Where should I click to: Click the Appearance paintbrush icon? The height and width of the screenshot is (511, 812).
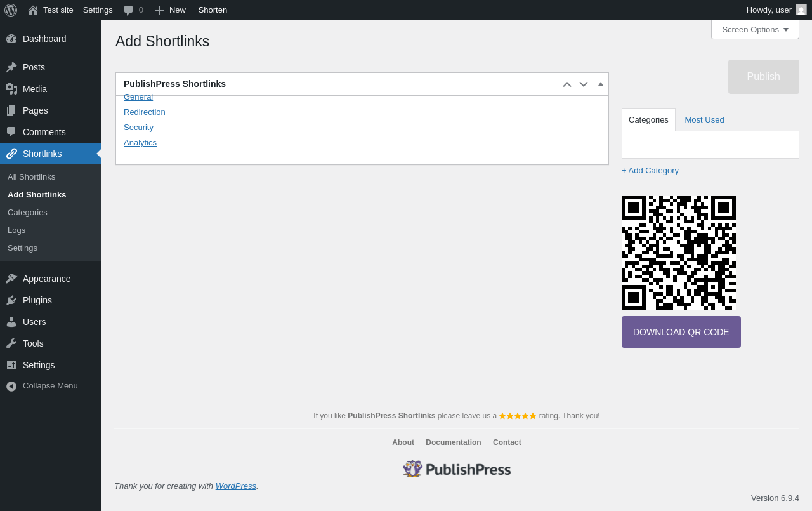[11, 279]
